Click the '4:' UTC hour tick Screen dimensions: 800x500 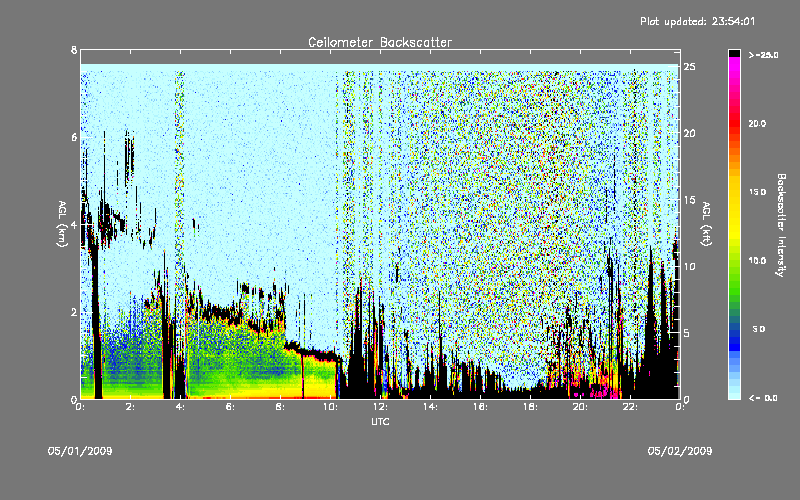[x=180, y=407]
